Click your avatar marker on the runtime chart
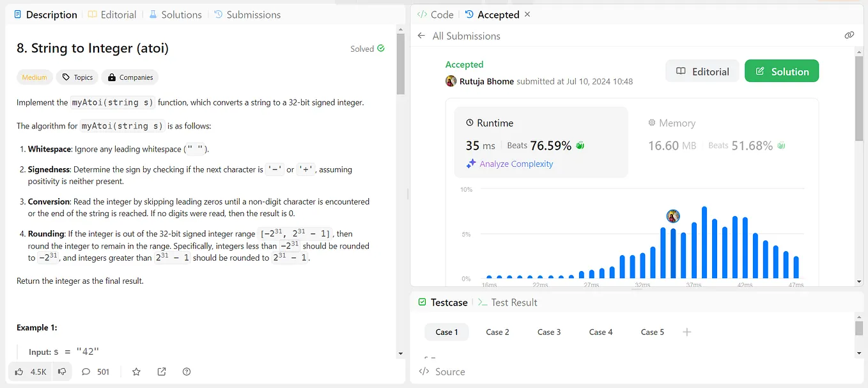 (x=673, y=216)
